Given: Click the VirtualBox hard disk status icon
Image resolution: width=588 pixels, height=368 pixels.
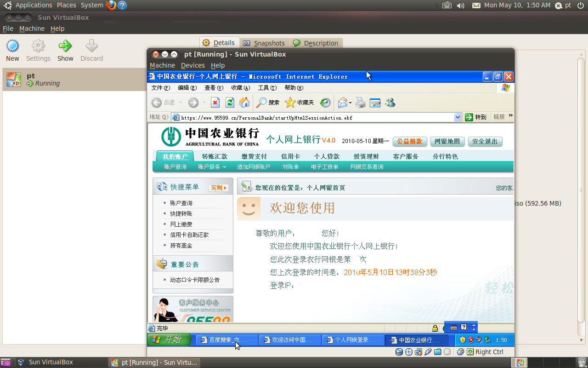Looking at the screenshot, I should tap(399, 352).
